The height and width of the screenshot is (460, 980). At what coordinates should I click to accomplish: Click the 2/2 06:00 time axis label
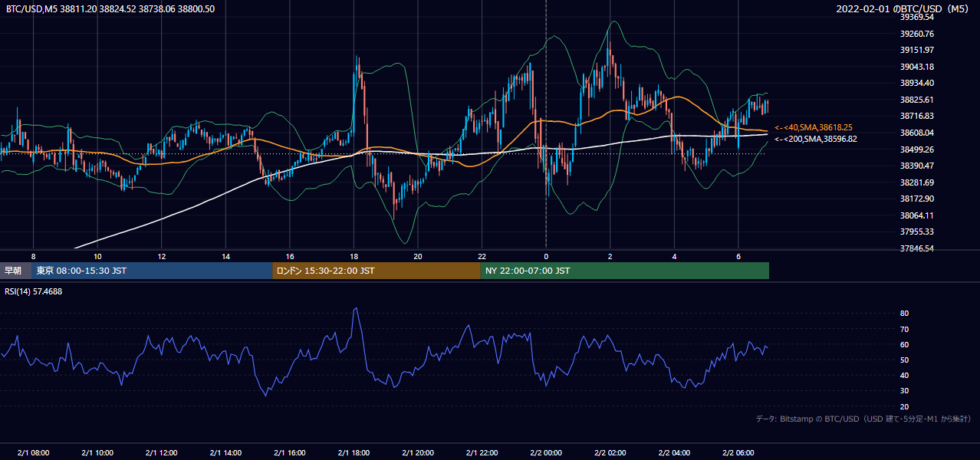(x=738, y=452)
